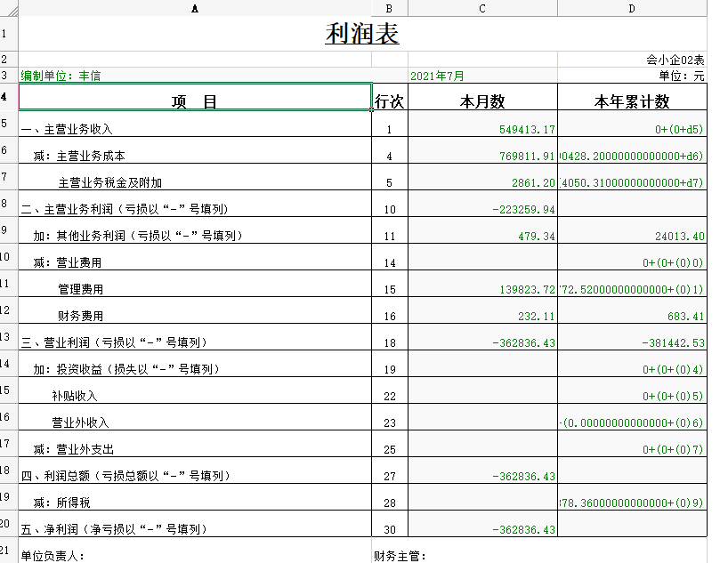The height and width of the screenshot is (563, 728).
Task: Select the 减：主营业务成本 cell
Action: tap(195, 150)
